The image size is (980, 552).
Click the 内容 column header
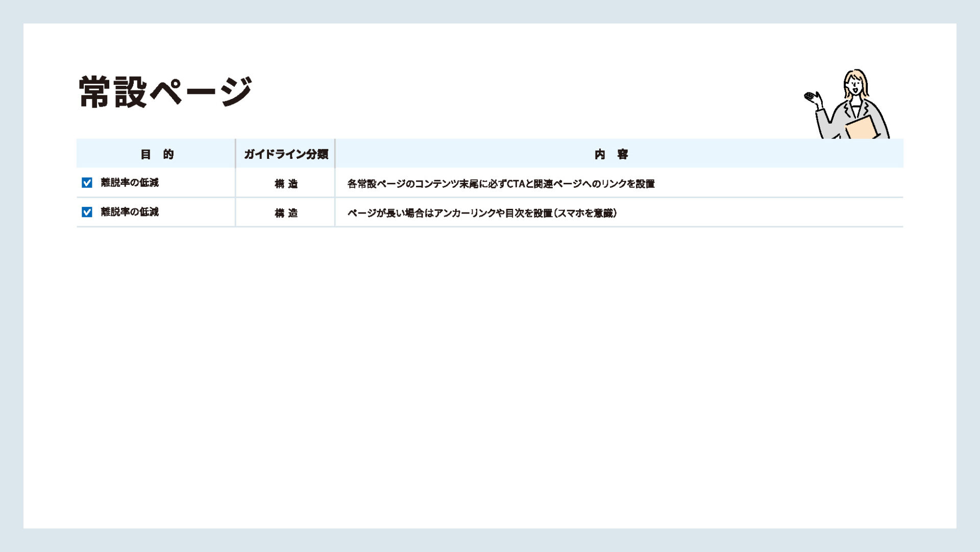coord(611,154)
